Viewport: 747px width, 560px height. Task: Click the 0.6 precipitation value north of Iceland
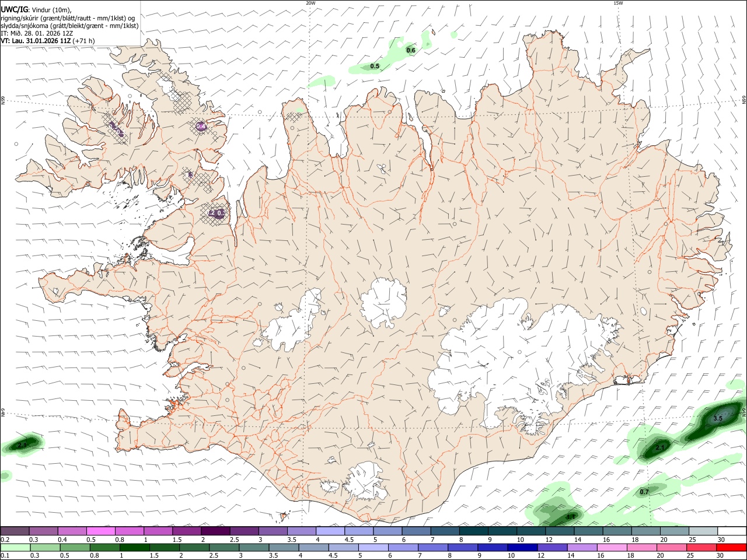(x=411, y=50)
